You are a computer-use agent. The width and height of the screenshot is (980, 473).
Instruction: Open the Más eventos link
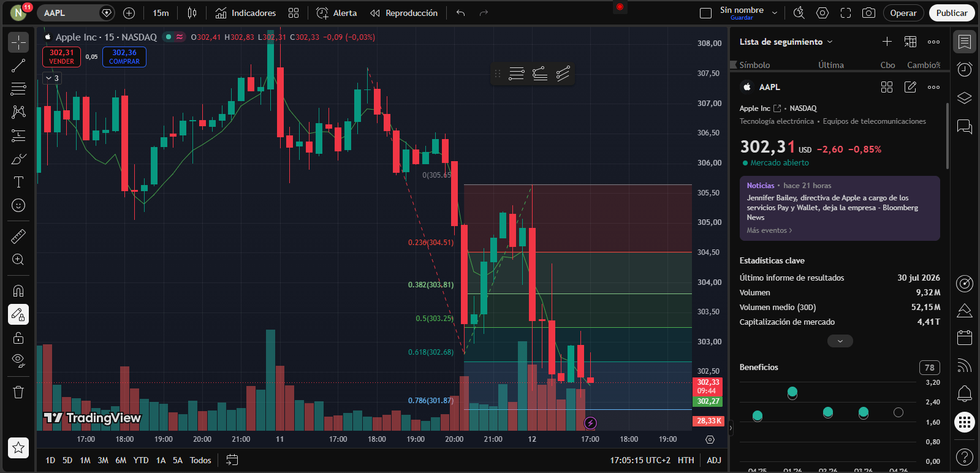(x=769, y=230)
